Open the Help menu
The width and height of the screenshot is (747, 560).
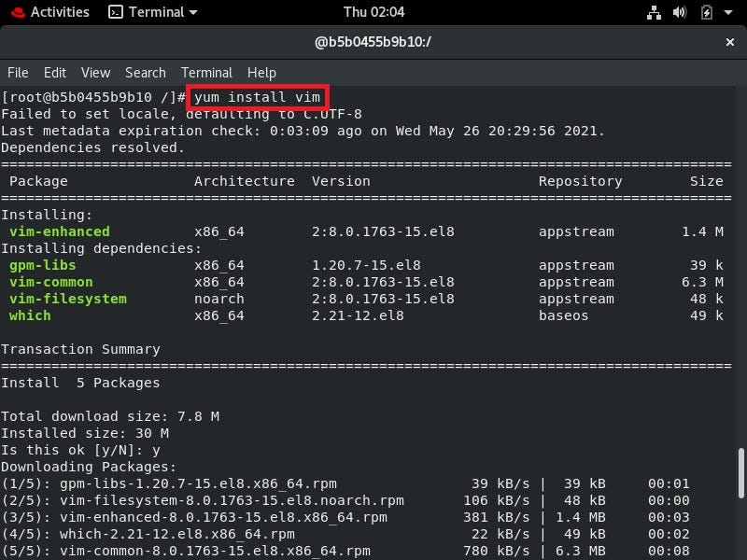[x=261, y=73]
